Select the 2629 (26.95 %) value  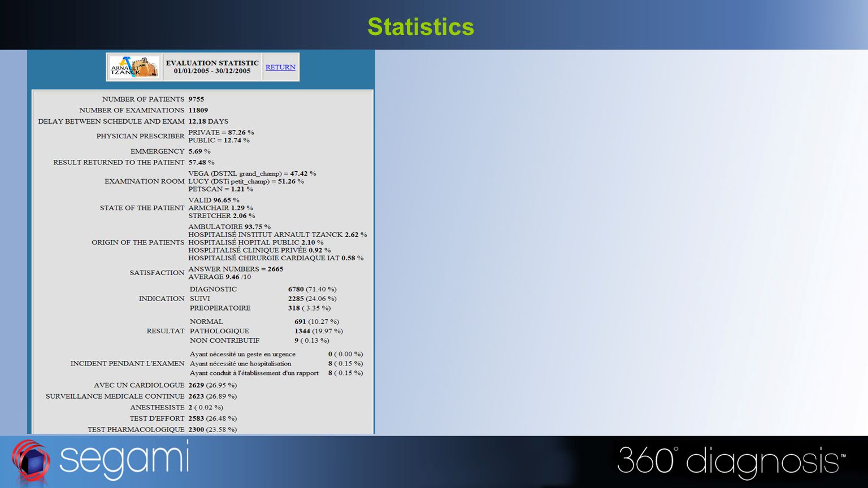[x=212, y=385]
